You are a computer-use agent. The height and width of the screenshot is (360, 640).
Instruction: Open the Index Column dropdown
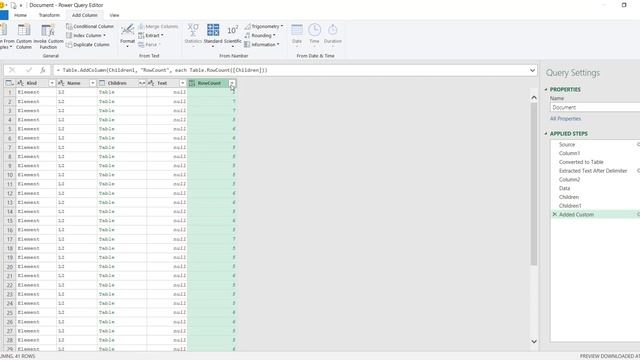click(86, 36)
